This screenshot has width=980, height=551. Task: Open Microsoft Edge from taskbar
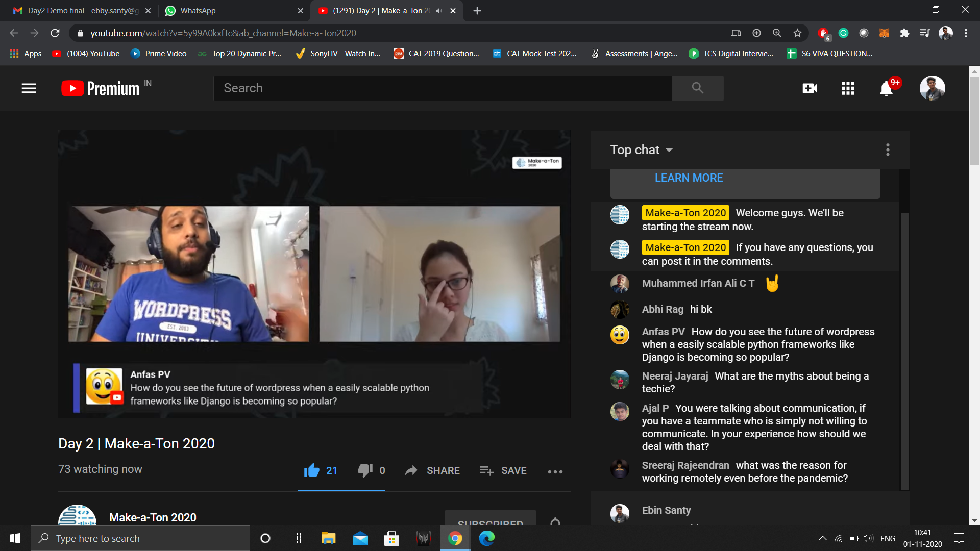pos(487,538)
